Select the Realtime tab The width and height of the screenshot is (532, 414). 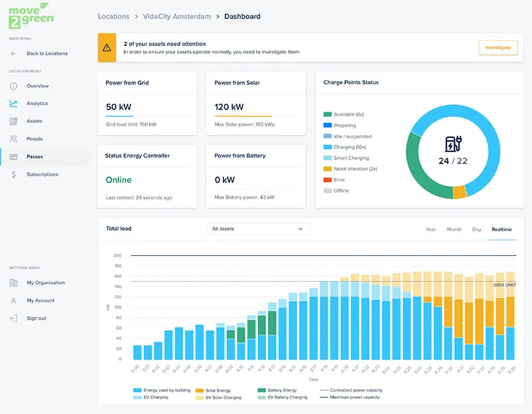501,229
